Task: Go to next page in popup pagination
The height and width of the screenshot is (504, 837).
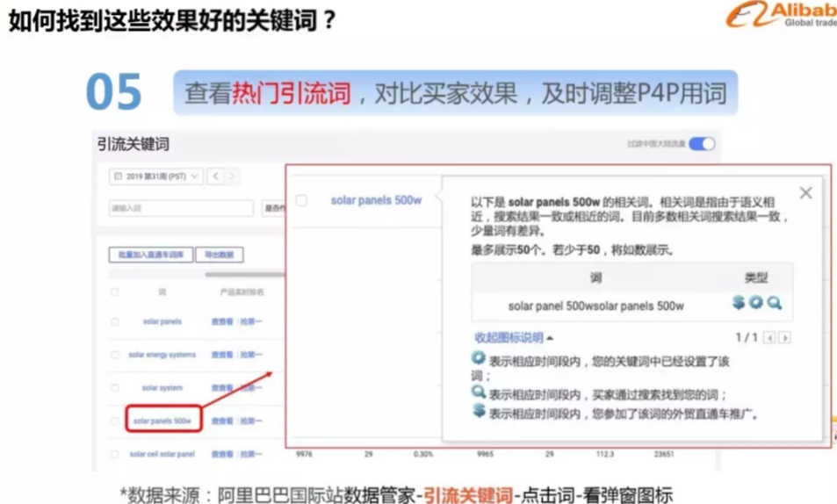Action: (784, 338)
